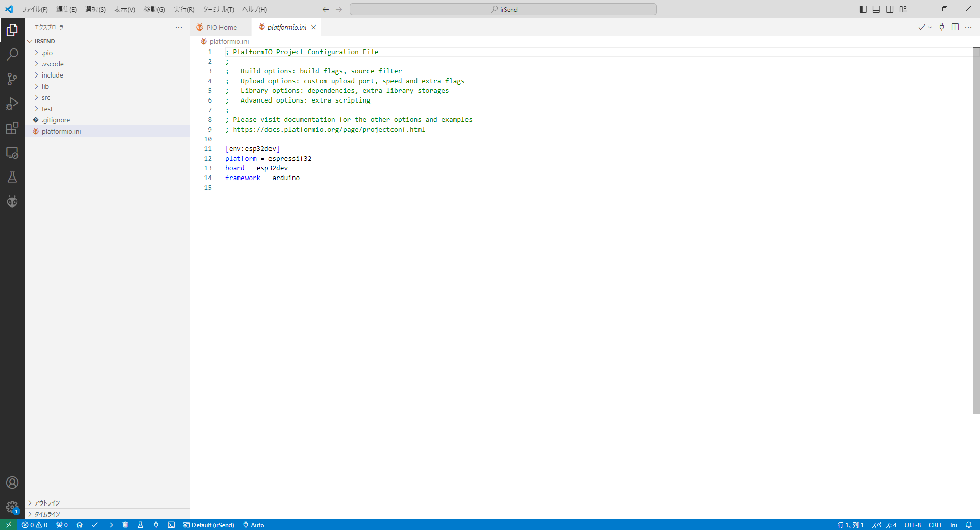Open dropdown arrow next to build checkmark

click(930, 28)
